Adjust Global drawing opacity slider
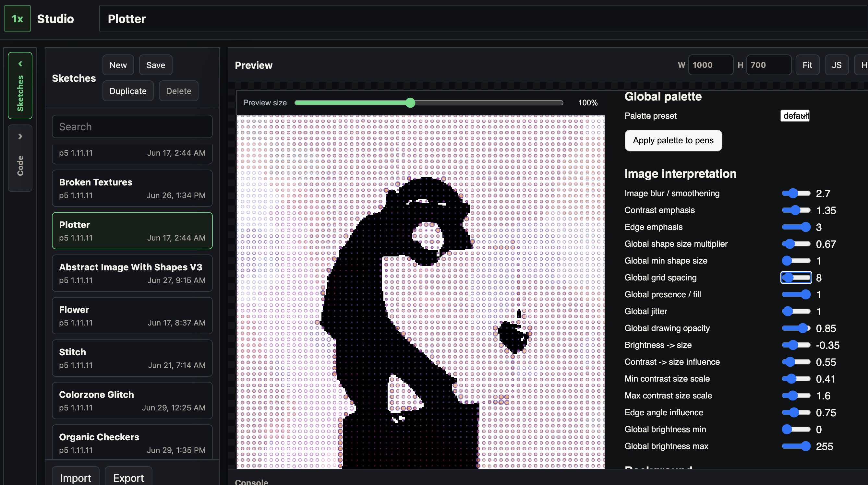The height and width of the screenshot is (485, 868). tap(796, 328)
